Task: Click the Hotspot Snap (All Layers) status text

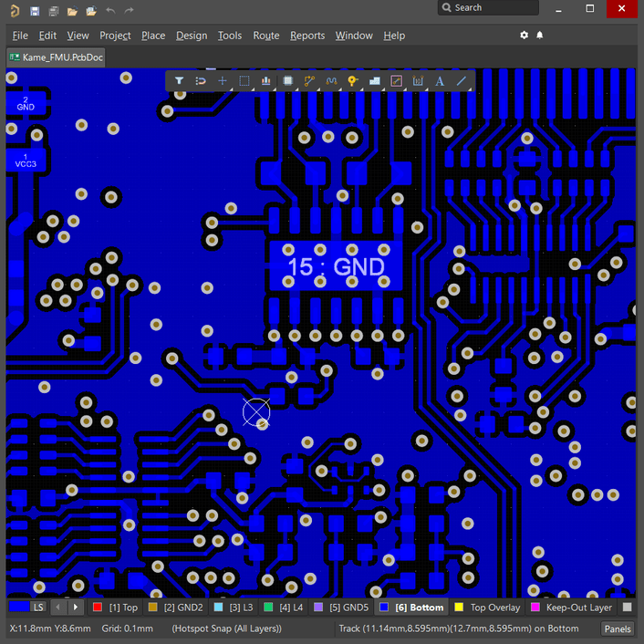Action: [227, 628]
